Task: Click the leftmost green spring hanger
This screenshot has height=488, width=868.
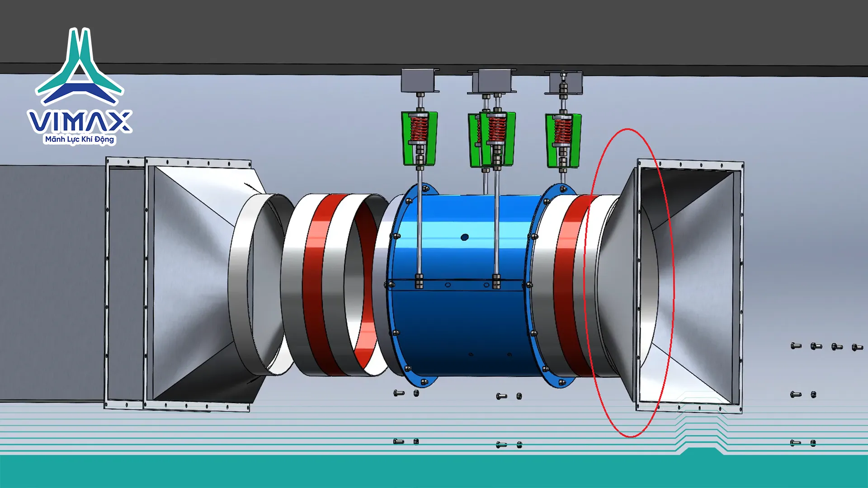Action: (x=419, y=138)
